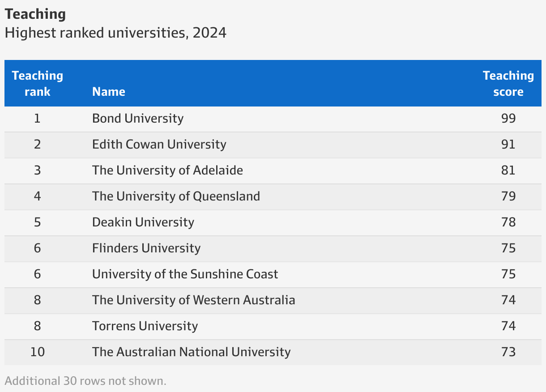Sort by the Teaching score column header
546x392 pixels.
click(508, 83)
